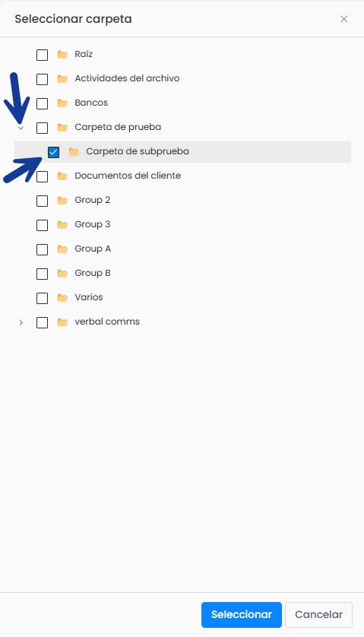Check the Carpeta de prueba checkbox
The image size is (364, 637).
click(x=43, y=128)
